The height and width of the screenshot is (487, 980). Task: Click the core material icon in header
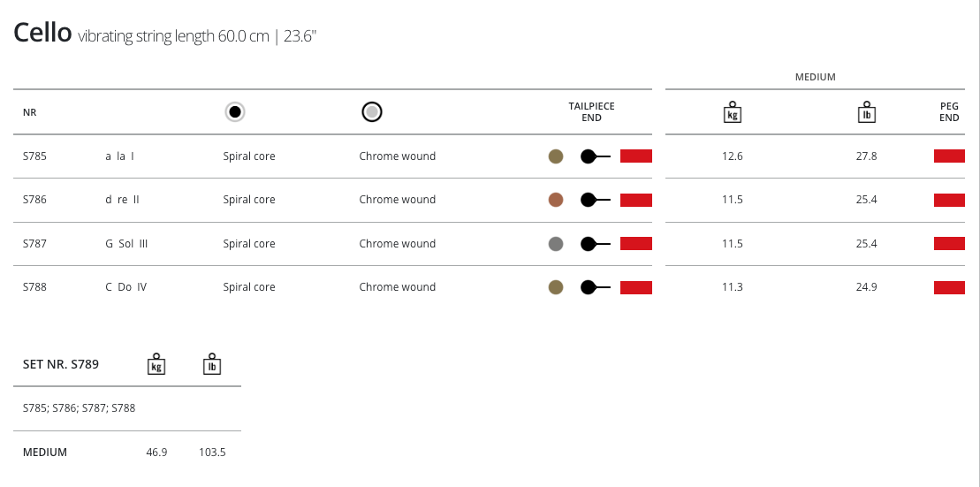tap(235, 112)
